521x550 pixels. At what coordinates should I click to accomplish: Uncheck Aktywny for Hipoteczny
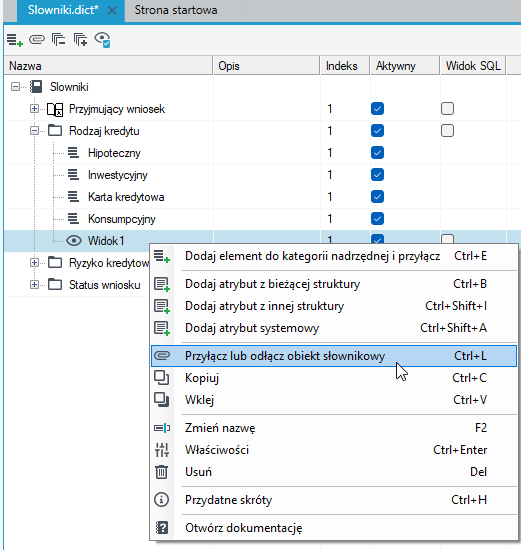[x=377, y=153]
